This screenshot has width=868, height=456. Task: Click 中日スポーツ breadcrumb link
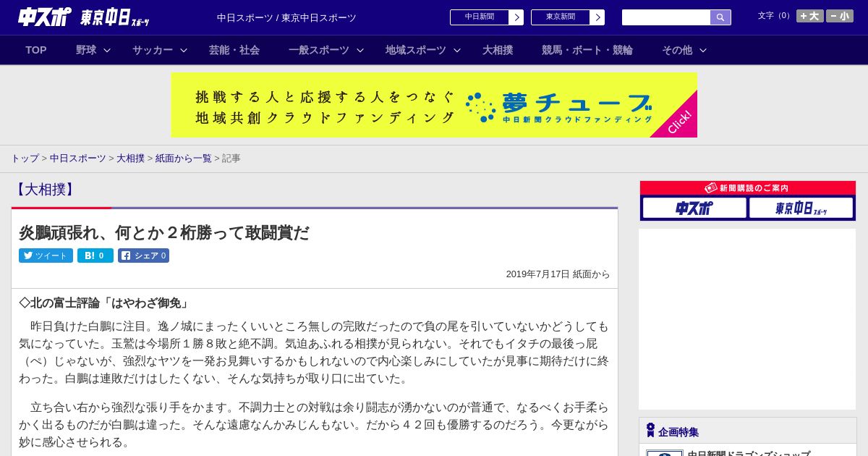pos(78,158)
